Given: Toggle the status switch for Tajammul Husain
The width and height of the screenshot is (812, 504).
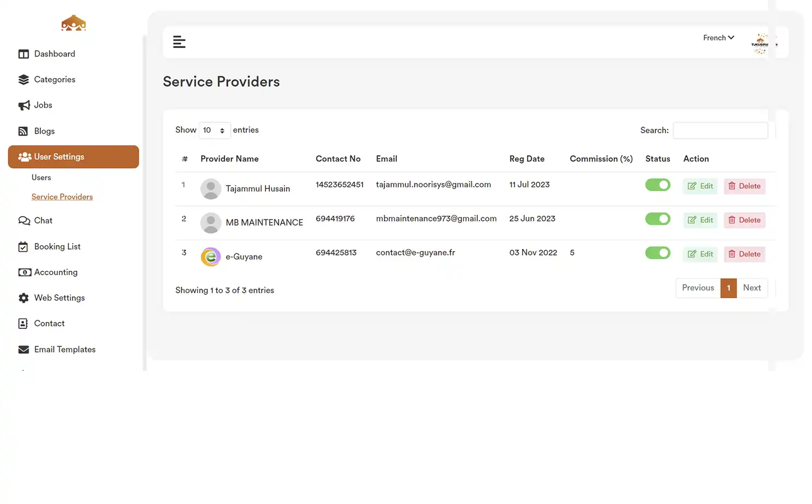Looking at the screenshot, I should click(657, 185).
